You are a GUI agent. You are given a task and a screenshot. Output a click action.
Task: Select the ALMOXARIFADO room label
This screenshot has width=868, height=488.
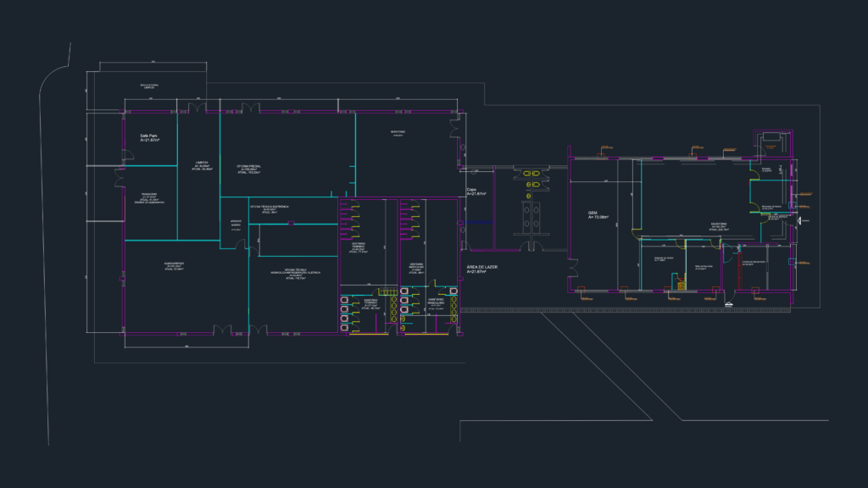point(174,266)
